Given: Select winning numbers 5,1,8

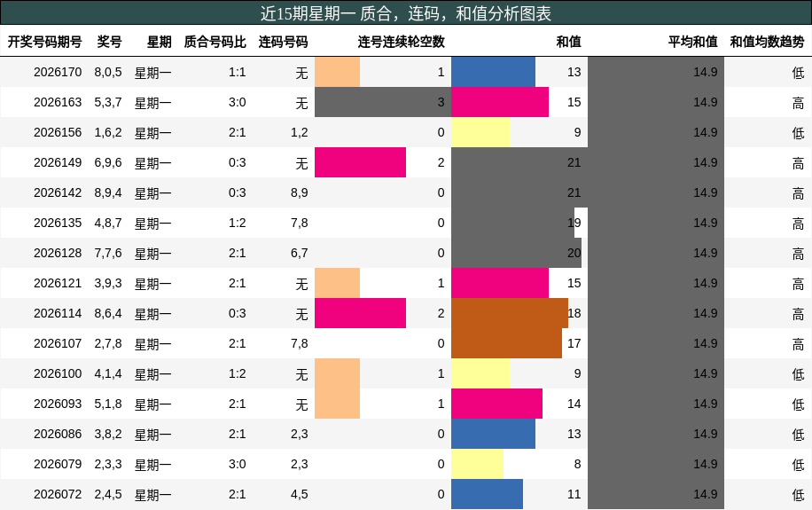Looking at the screenshot, I should tap(108, 404).
